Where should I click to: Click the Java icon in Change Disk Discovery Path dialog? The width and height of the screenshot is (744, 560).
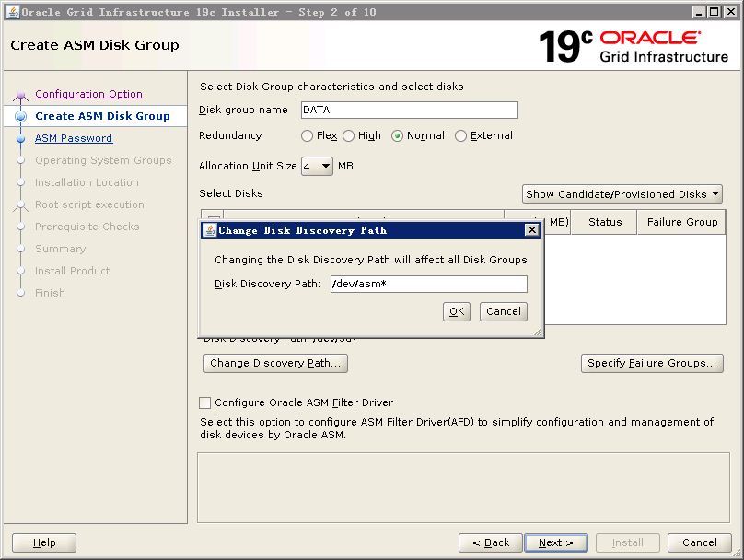[x=210, y=230]
